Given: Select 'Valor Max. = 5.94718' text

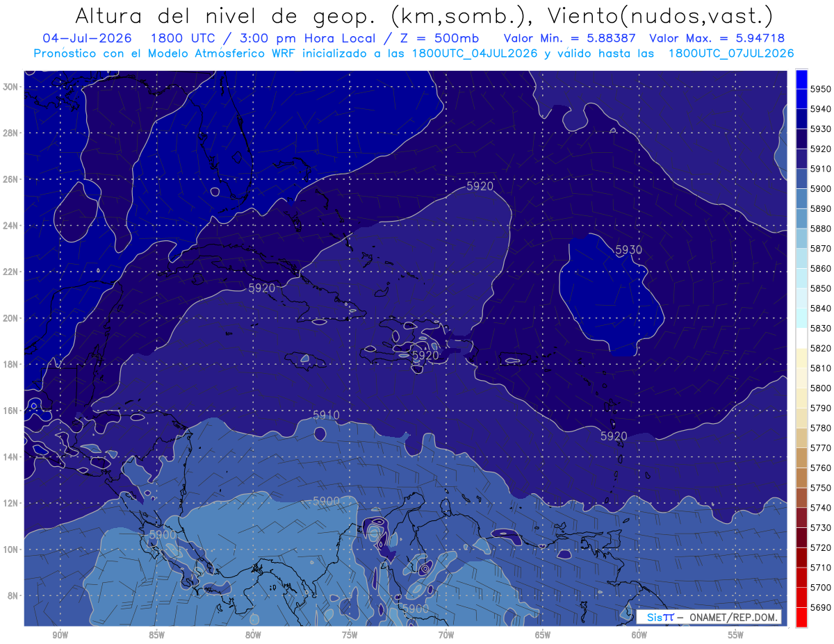Looking at the screenshot, I should pos(717,38).
